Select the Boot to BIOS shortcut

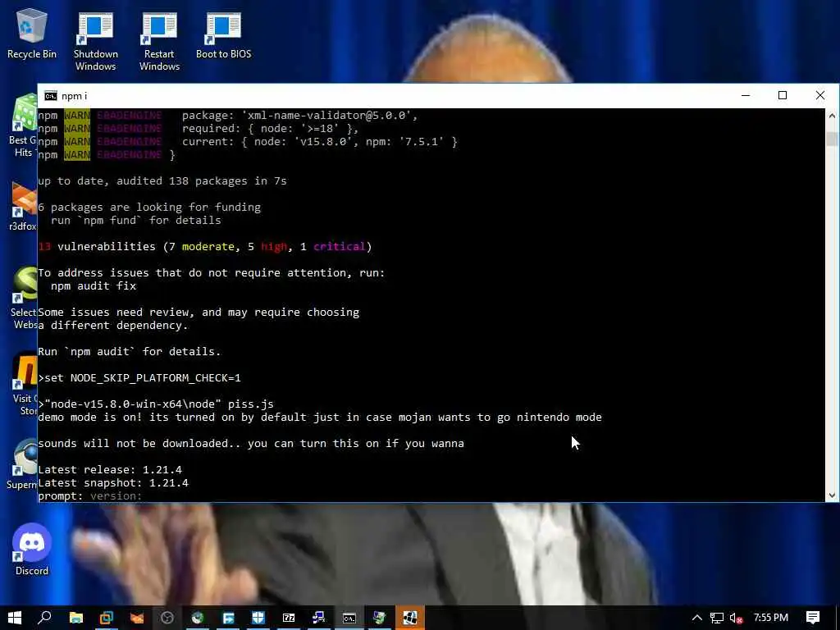click(223, 34)
